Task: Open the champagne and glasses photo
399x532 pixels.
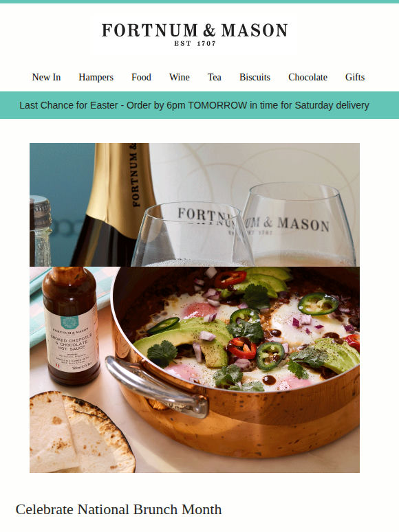Action: pos(195,205)
